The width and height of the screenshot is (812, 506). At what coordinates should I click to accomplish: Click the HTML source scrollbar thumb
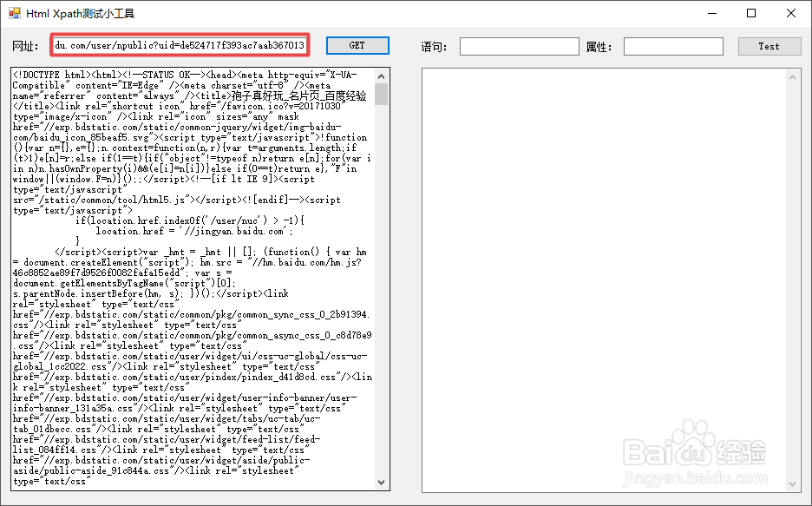pos(381,94)
